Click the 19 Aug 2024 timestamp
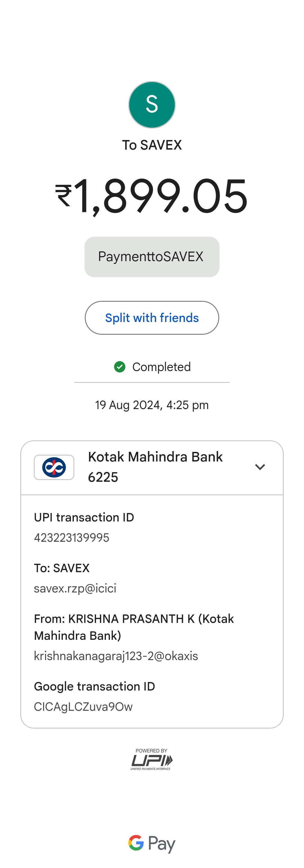 click(x=152, y=405)
